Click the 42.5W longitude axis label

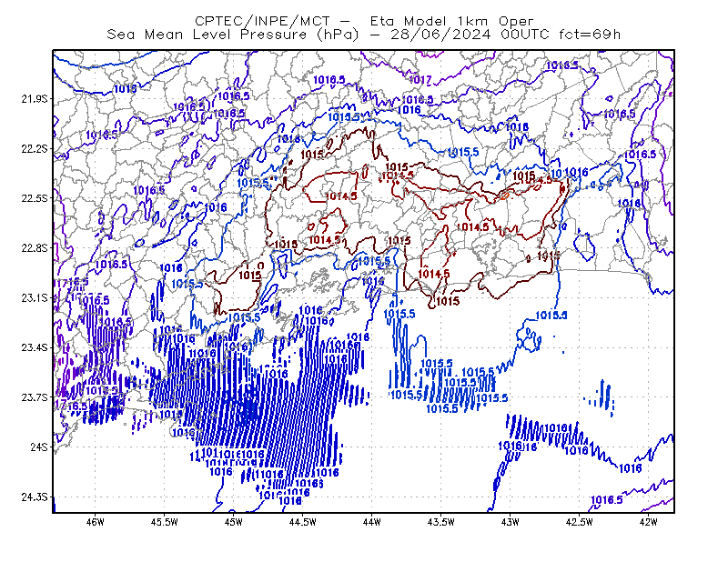579,522
